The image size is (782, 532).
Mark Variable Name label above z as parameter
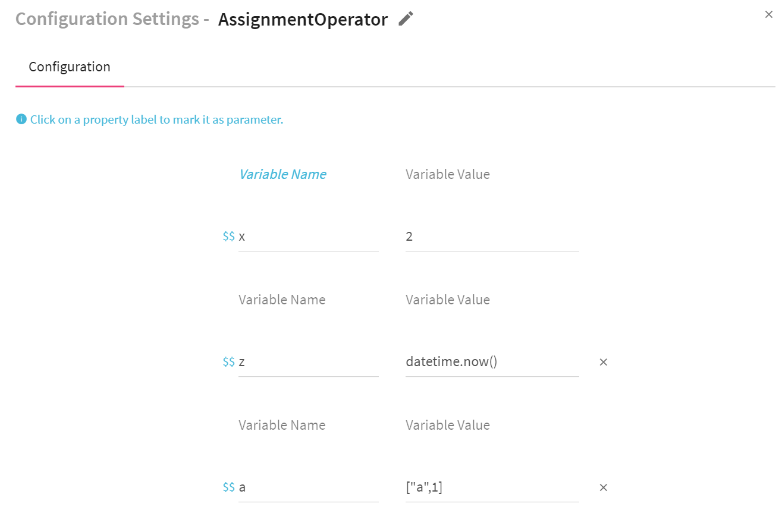[x=282, y=300]
